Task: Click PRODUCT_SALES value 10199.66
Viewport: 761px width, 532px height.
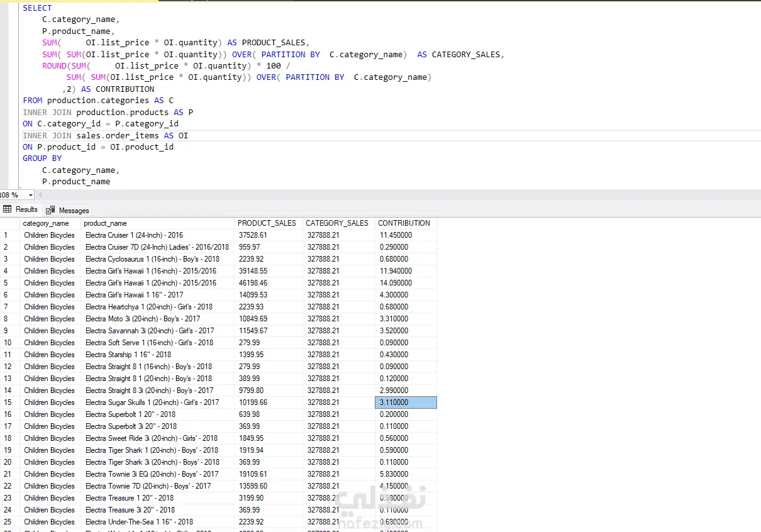Action: (x=268, y=402)
